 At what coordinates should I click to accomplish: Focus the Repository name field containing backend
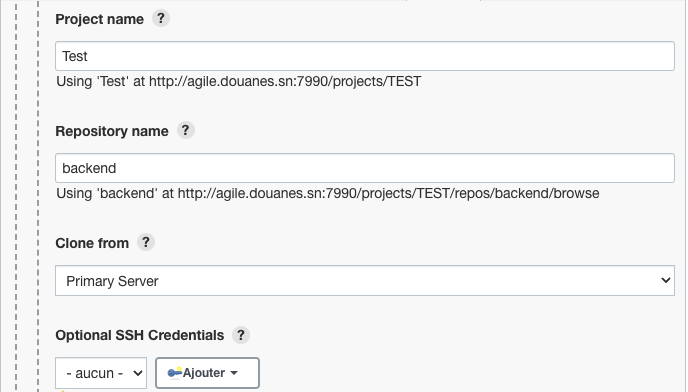(x=365, y=168)
